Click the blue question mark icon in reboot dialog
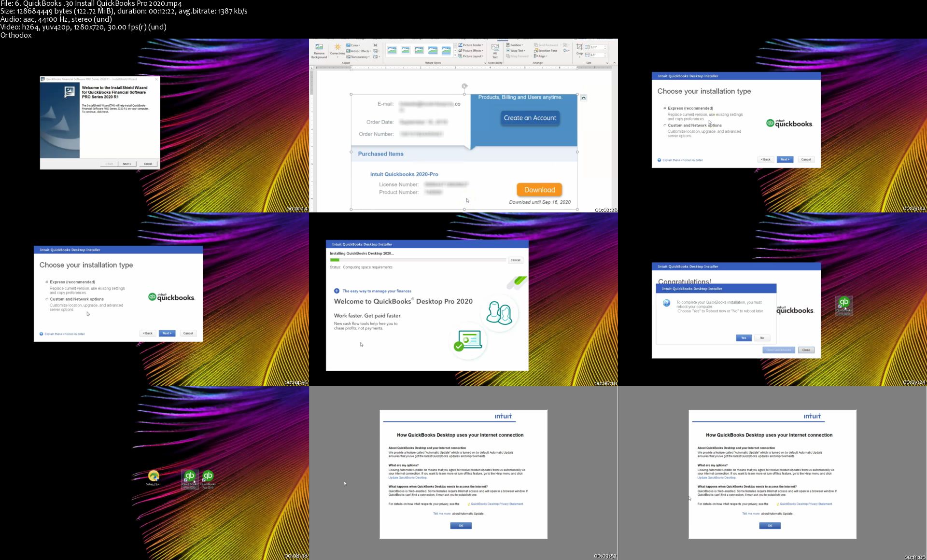The width and height of the screenshot is (927, 560). 666,303
